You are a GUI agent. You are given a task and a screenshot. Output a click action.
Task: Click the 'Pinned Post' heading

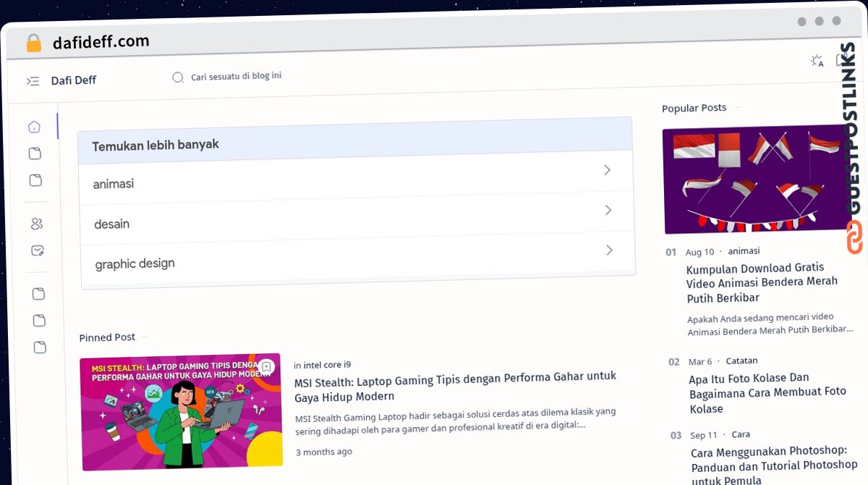[x=107, y=337]
